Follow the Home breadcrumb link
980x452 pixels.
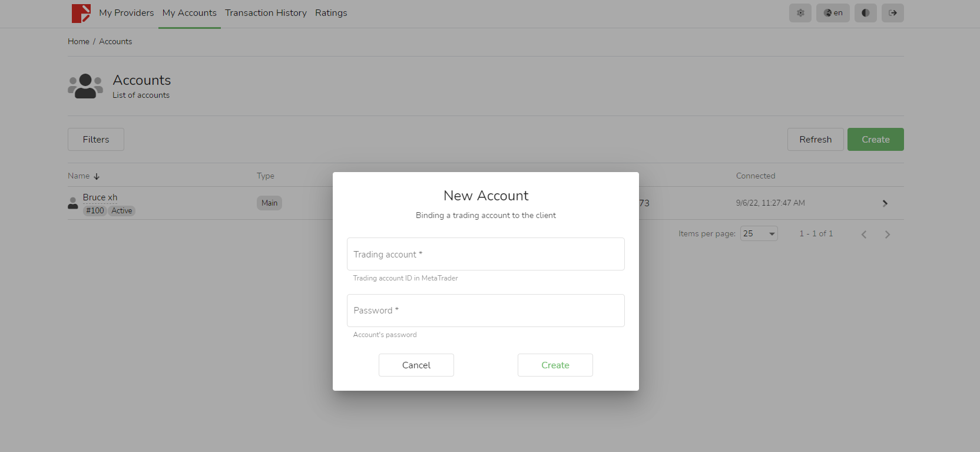tap(78, 42)
